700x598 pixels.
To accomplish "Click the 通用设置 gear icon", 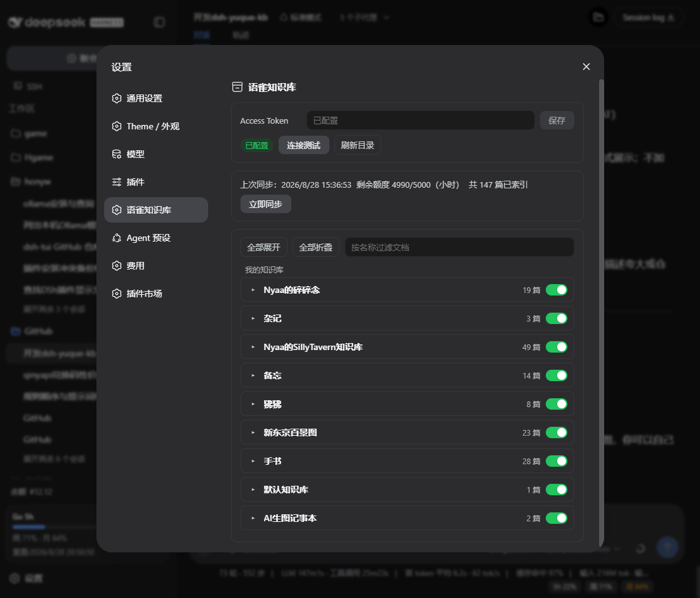I will coord(117,98).
